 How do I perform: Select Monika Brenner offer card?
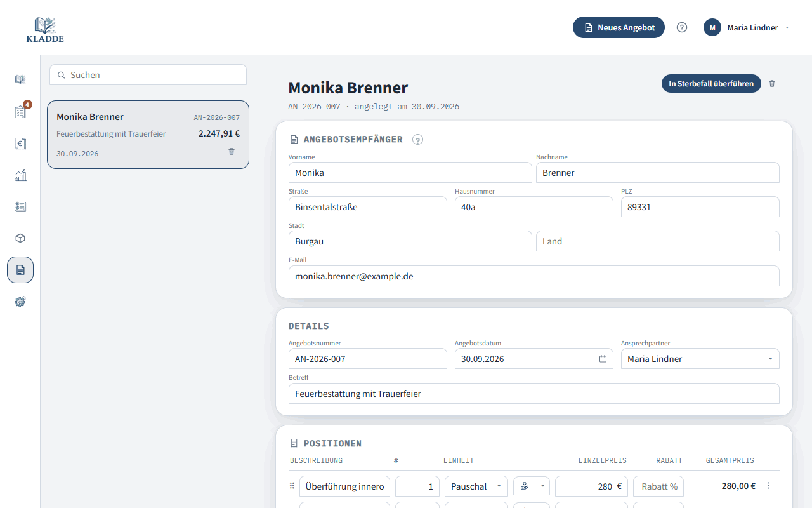coord(148,135)
